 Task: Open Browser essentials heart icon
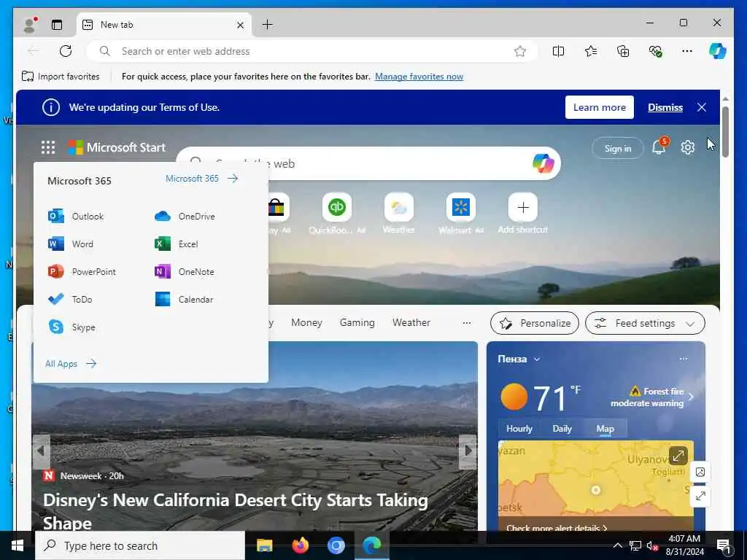655,51
